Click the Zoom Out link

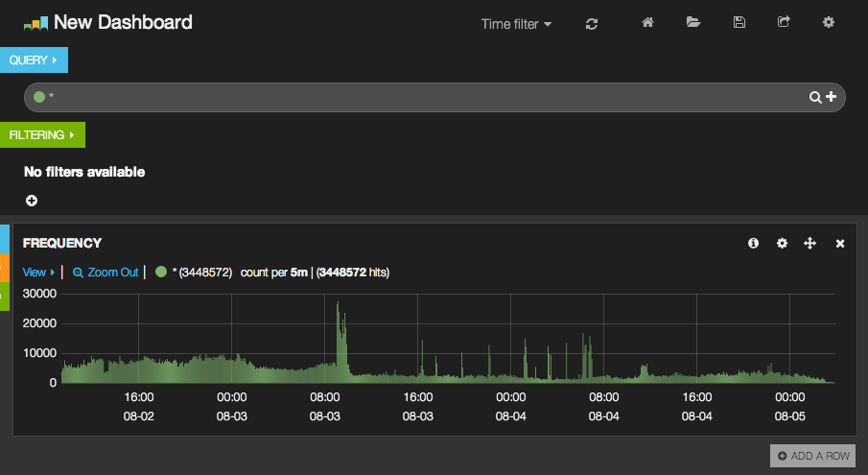[x=106, y=273]
